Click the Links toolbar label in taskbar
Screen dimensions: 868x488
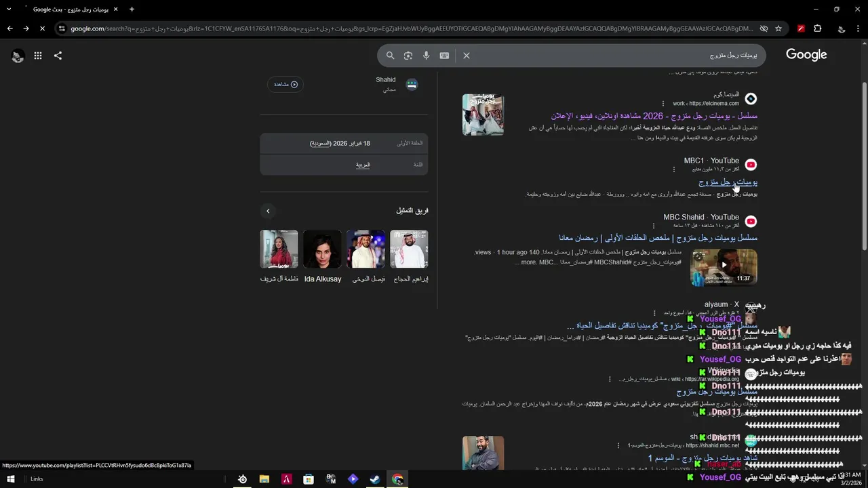pos(37,479)
